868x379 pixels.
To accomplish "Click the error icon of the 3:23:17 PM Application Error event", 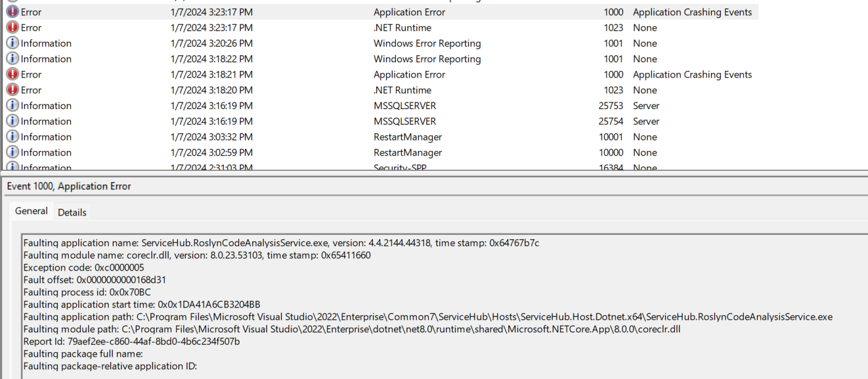I will (12, 12).
